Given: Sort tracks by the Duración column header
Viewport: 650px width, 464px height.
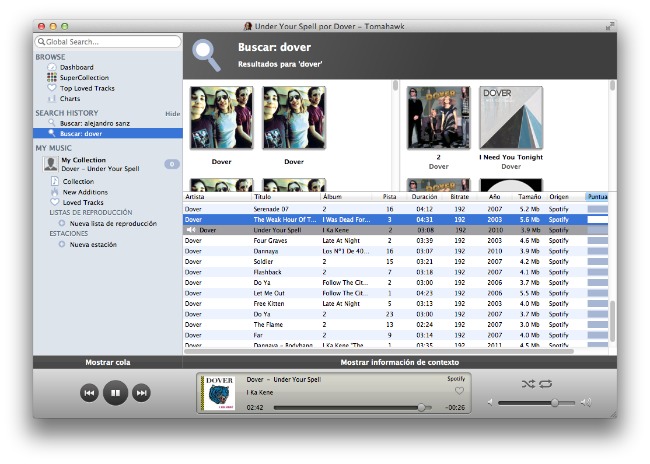Looking at the screenshot, I should click(424, 197).
